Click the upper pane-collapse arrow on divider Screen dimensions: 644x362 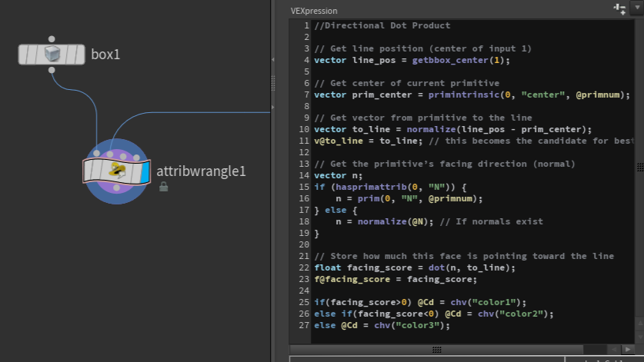273,60
